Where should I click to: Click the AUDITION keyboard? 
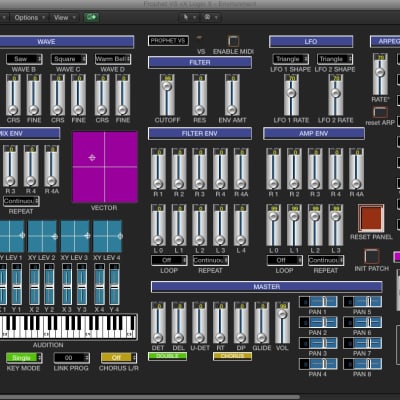pos(68,327)
